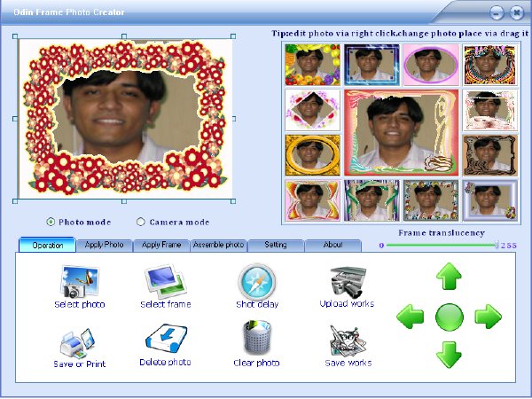Select the lavender frame with corner flowers

490,201
